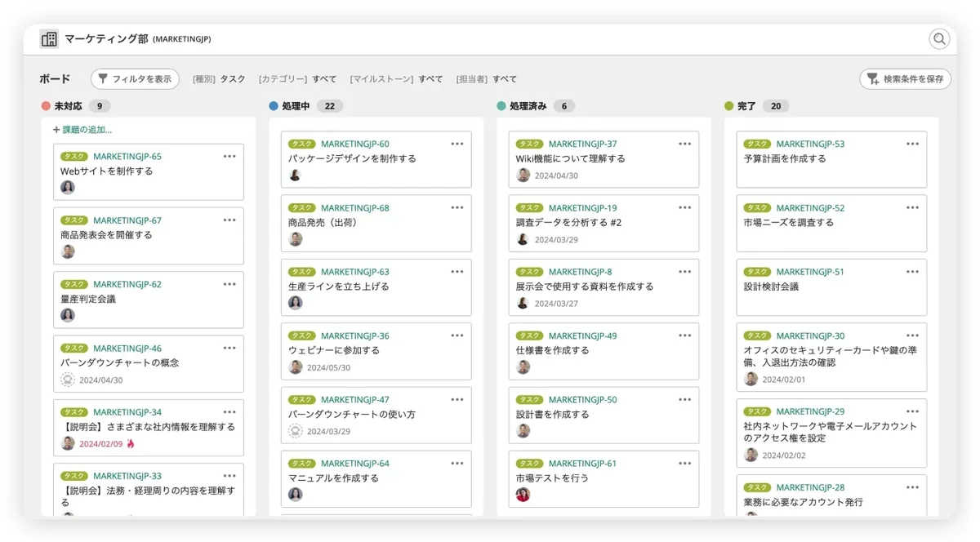Click the fire overdue icon on MARKETINGJP-34
The height and width of the screenshot is (542, 980).
click(x=131, y=443)
